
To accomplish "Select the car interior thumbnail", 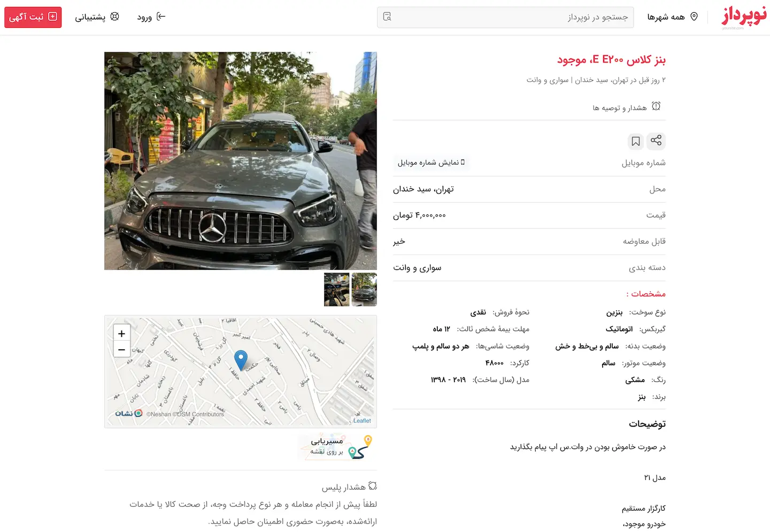I will (x=337, y=289).
